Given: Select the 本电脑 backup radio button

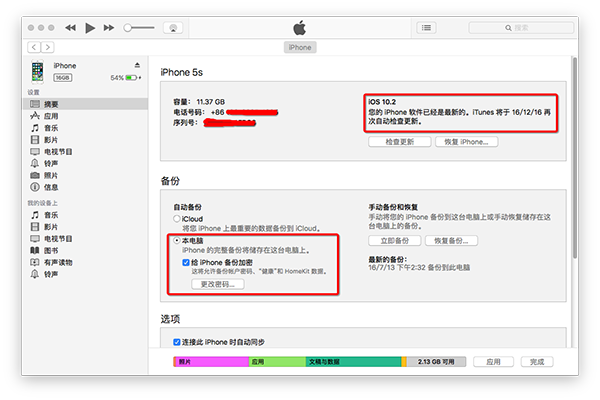Looking at the screenshot, I should tap(177, 240).
